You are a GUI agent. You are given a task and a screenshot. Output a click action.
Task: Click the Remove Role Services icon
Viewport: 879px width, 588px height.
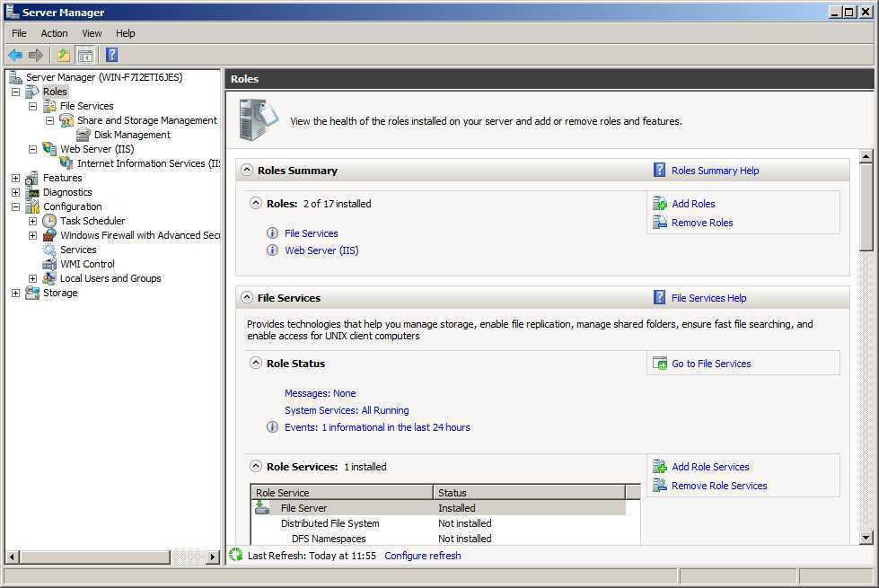660,486
